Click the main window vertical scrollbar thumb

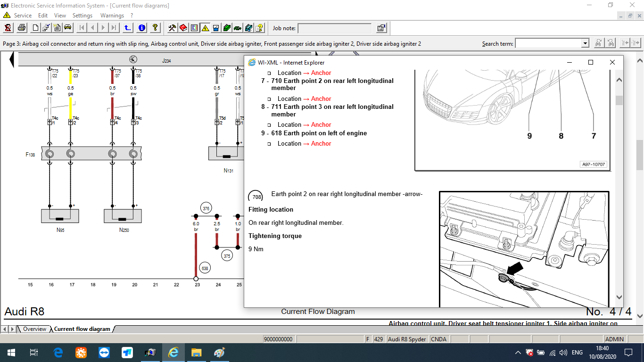[640, 155]
